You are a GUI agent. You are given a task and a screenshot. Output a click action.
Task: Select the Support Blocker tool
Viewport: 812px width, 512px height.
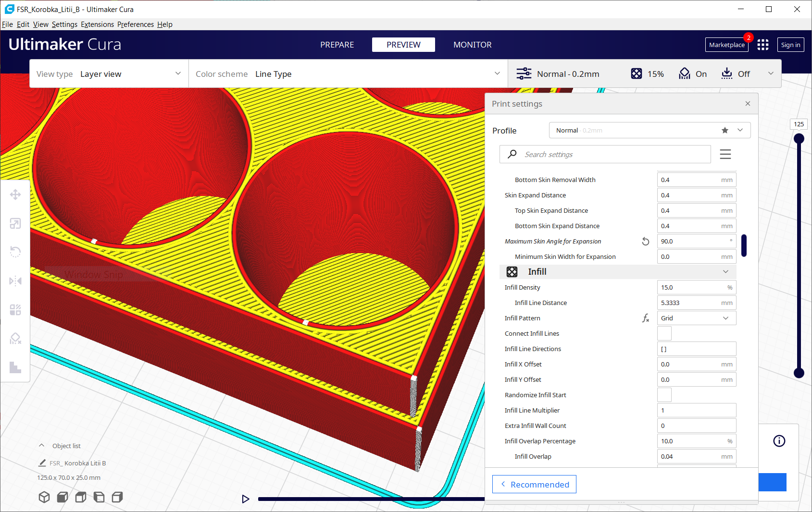(x=15, y=339)
